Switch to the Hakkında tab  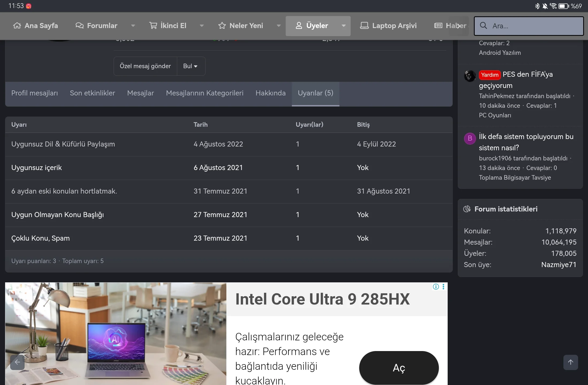click(x=270, y=93)
